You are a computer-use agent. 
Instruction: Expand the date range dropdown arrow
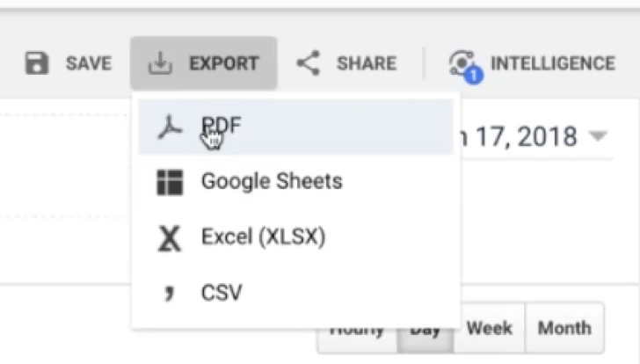598,137
